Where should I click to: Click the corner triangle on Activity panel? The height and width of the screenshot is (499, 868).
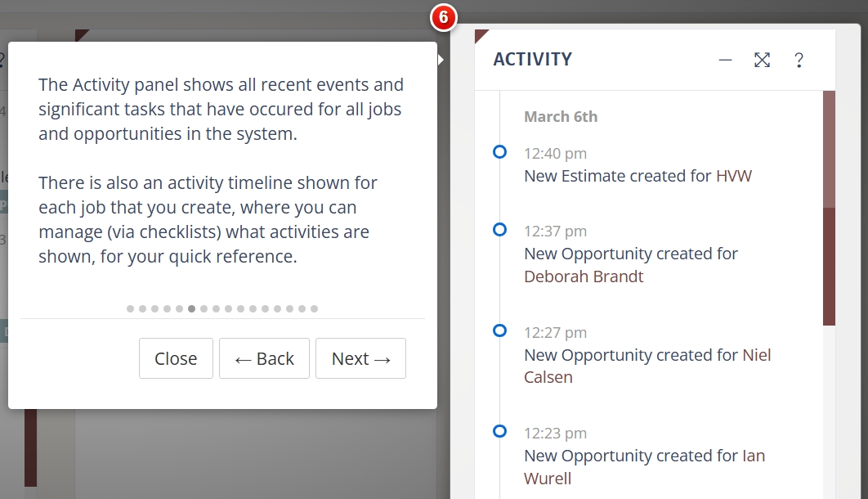480,35
